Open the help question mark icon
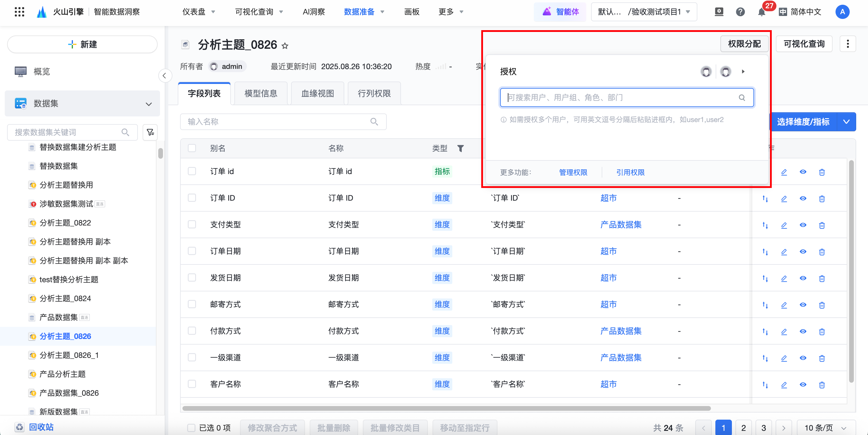Image resolution: width=868 pixels, height=435 pixels. click(740, 12)
